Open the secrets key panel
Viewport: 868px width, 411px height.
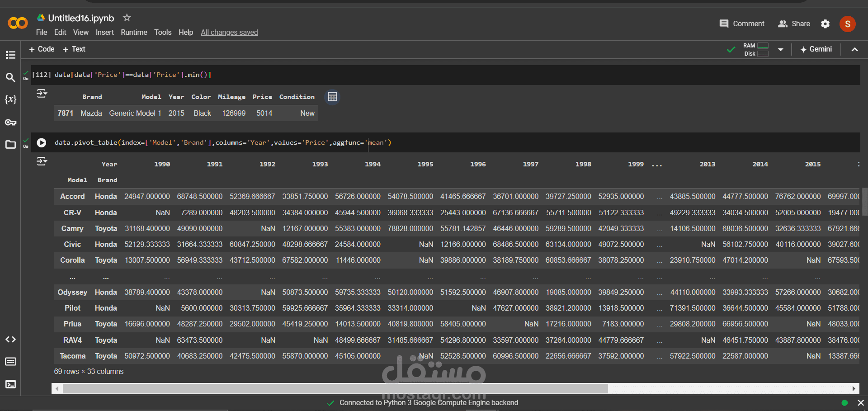tap(10, 122)
